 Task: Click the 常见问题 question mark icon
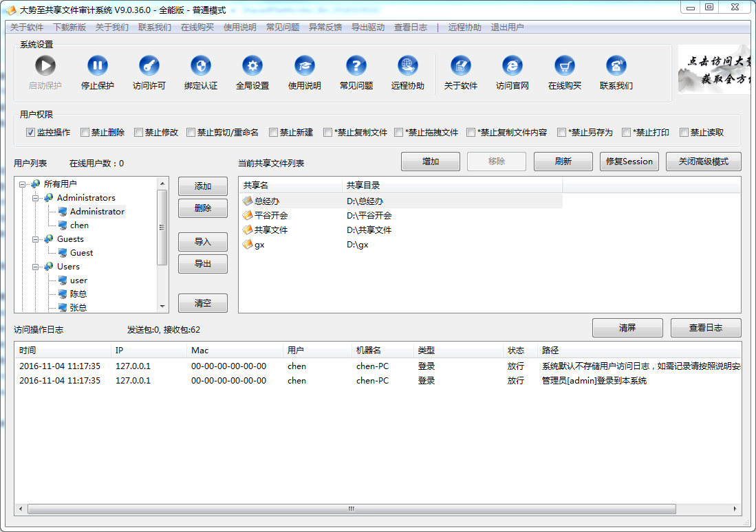(356, 66)
